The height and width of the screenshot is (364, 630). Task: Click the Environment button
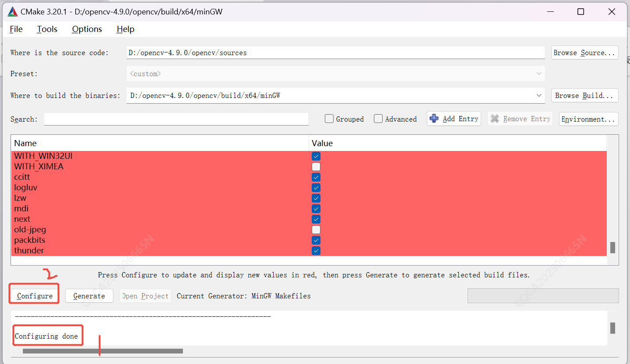[x=588, y=119]
